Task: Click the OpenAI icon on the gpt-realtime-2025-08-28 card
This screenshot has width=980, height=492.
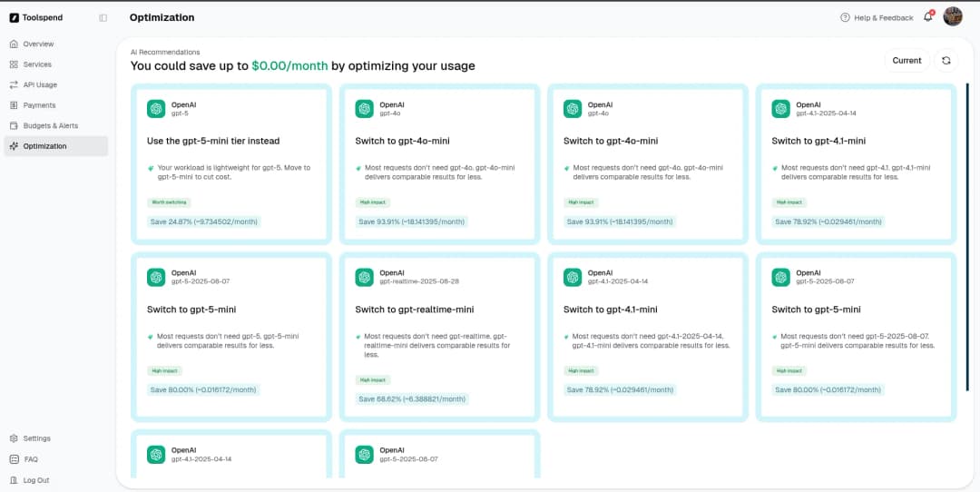Action: click(x=365, y=277)
